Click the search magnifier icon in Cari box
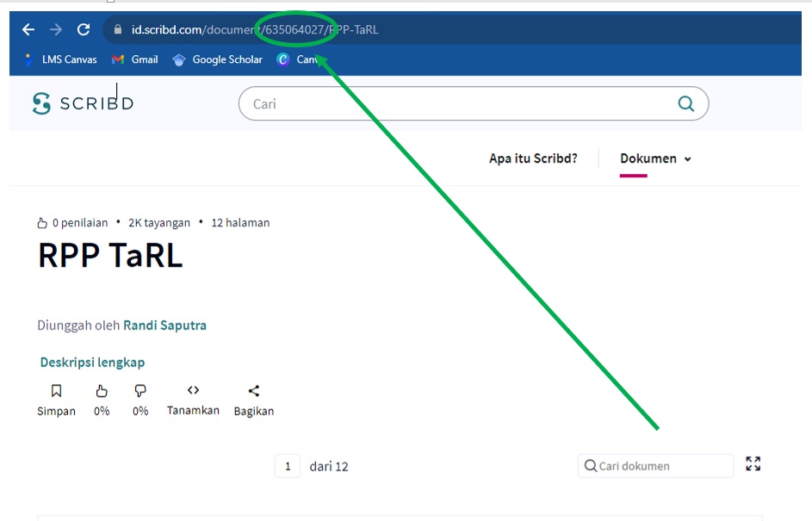The width and height of the screenshot is (812, 521). click(x=685, y=104)
